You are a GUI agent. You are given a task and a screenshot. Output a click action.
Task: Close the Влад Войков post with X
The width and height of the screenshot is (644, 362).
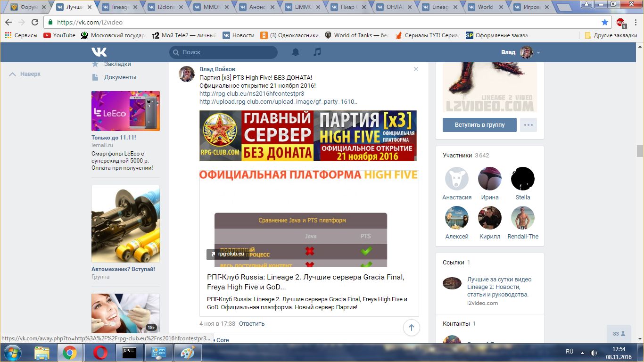pyautogui.click(x=416, y=69)
